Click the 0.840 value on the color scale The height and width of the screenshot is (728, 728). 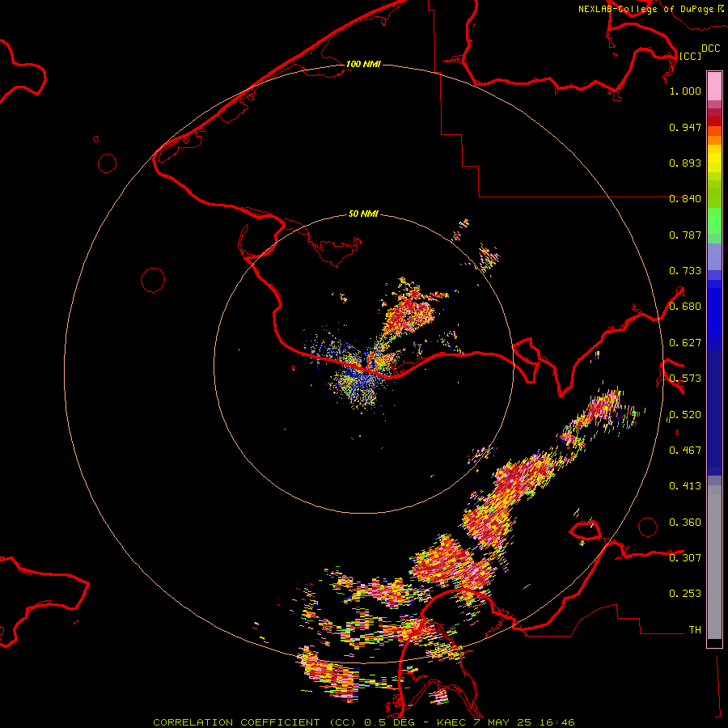pos(685,199)
